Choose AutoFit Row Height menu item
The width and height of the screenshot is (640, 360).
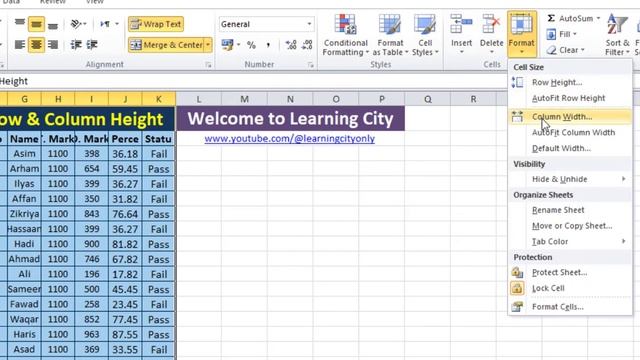[570, 98]
